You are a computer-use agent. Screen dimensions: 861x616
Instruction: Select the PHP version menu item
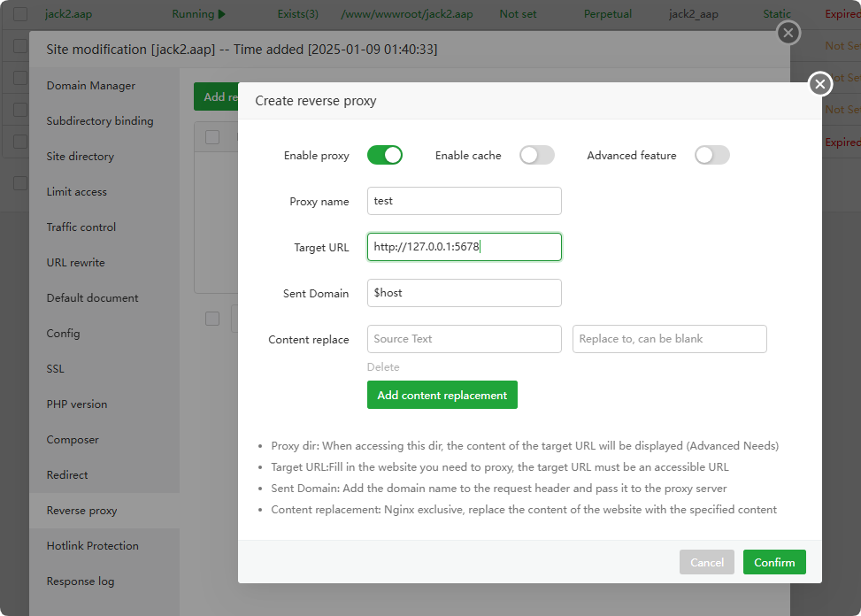tap(77, 404)
